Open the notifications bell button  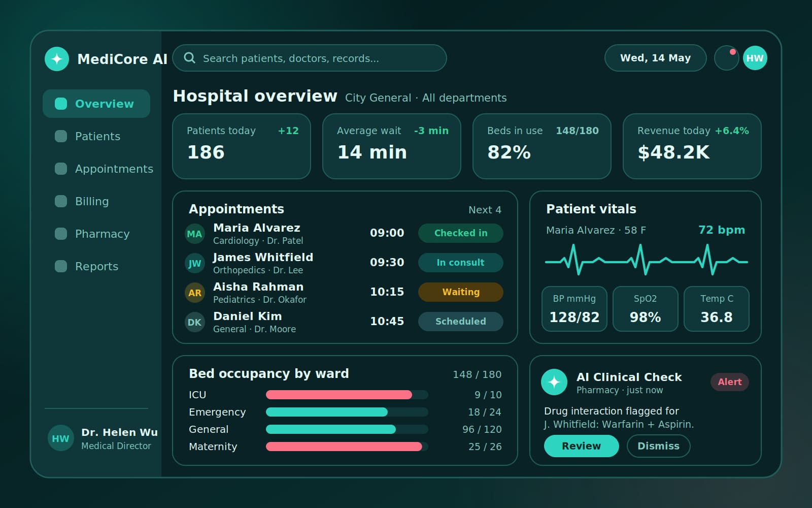coord(726,58)
